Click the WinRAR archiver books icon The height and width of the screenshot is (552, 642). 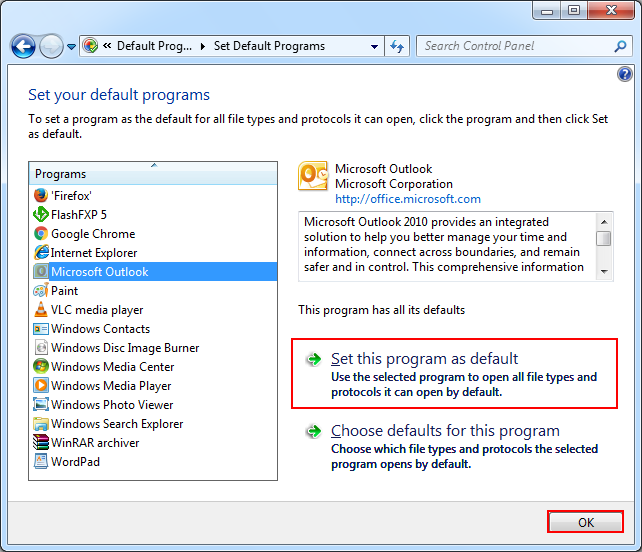pos(41,442)
